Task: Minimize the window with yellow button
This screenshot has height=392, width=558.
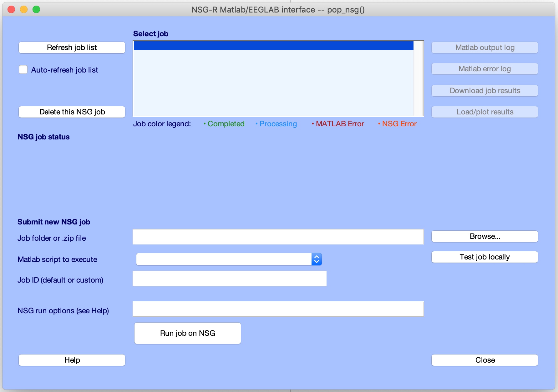Action: tap(24, 9)
